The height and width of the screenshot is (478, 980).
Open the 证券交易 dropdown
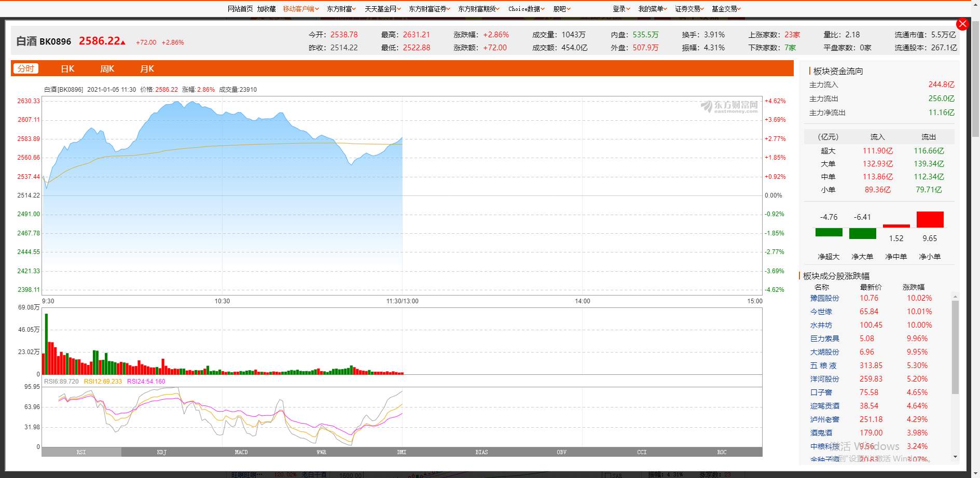tap(689, 9)
